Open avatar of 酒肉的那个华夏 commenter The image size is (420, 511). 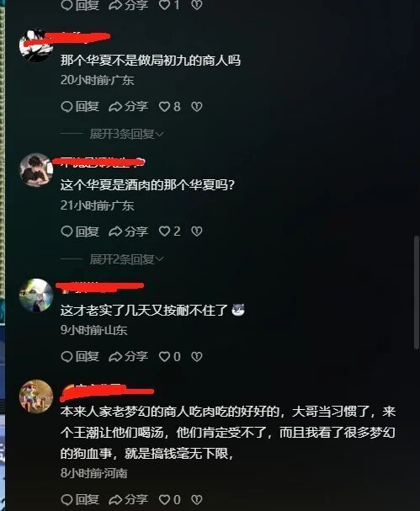click(x=36, y=170)
